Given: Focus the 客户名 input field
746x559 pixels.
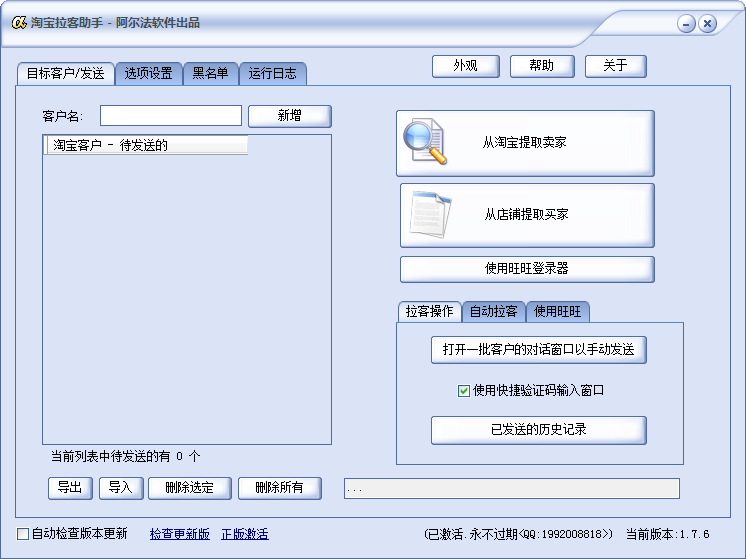Looking at the screenshot, I should [x=171, y=116].
